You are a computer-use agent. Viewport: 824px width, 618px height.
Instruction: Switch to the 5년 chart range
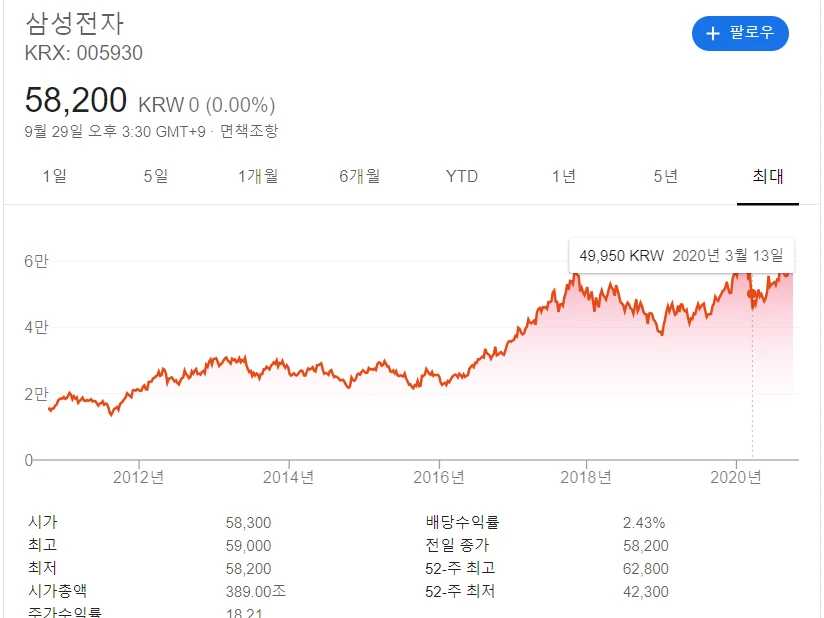point(665,175)
